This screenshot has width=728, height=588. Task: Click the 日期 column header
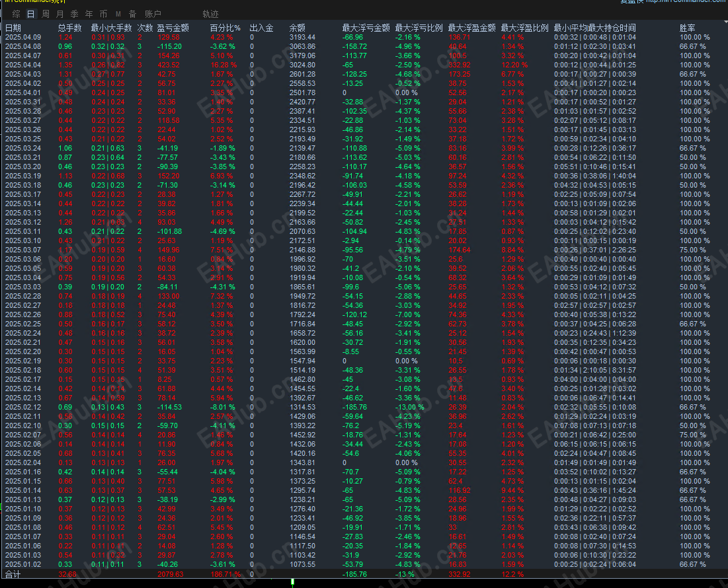[13, 28]
